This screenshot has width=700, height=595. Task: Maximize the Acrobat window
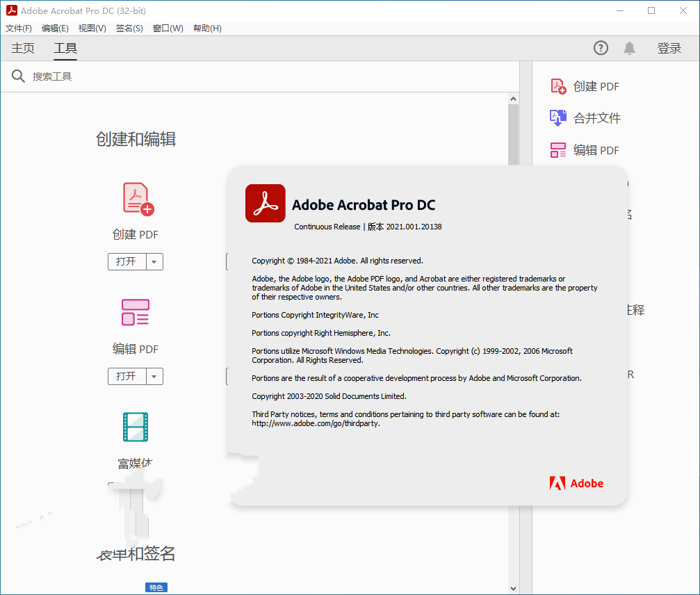[651, 10]
